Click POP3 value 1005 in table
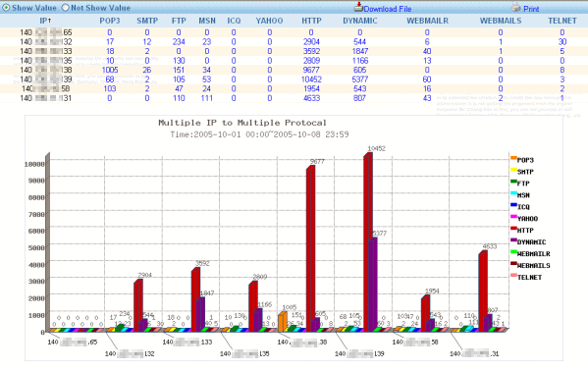Image resolution: width=588 pixels, height=370 pixels. click(110, 70)
